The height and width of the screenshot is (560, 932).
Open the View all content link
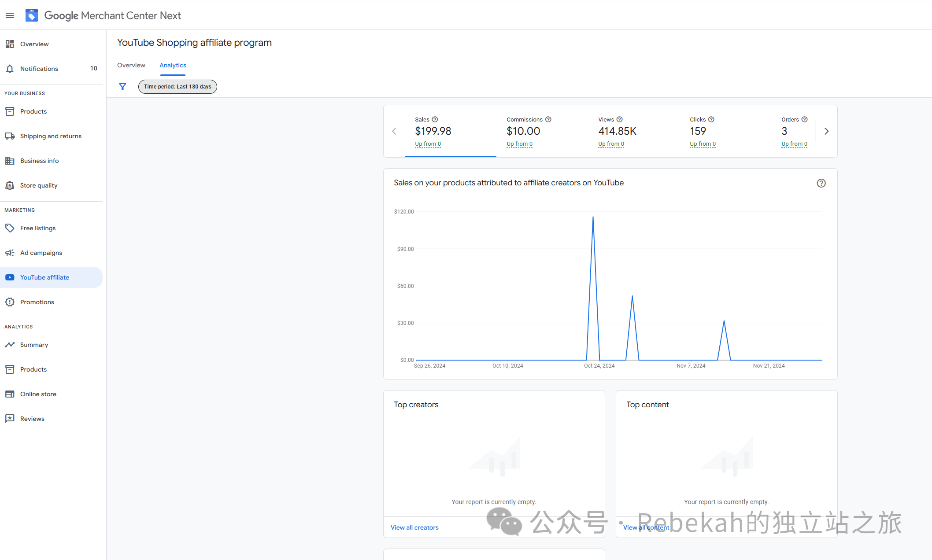(x=646, y=527)
